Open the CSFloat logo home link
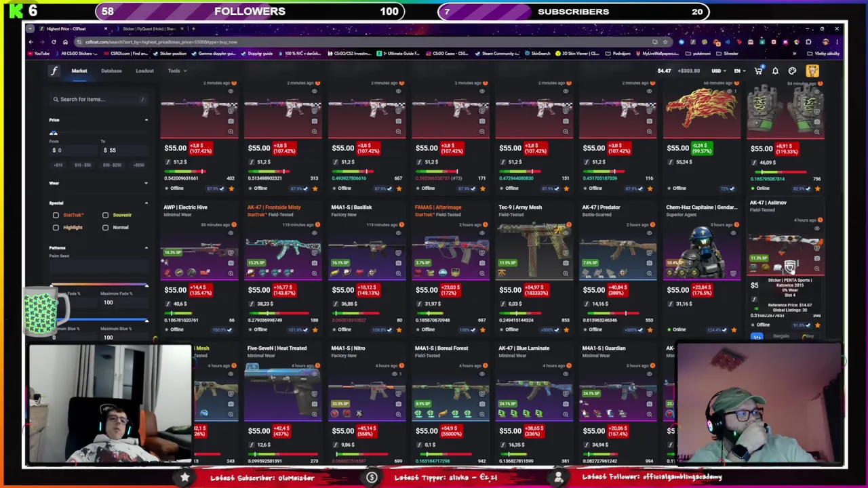This screenshot has width=868, height=488. [54, 70]
